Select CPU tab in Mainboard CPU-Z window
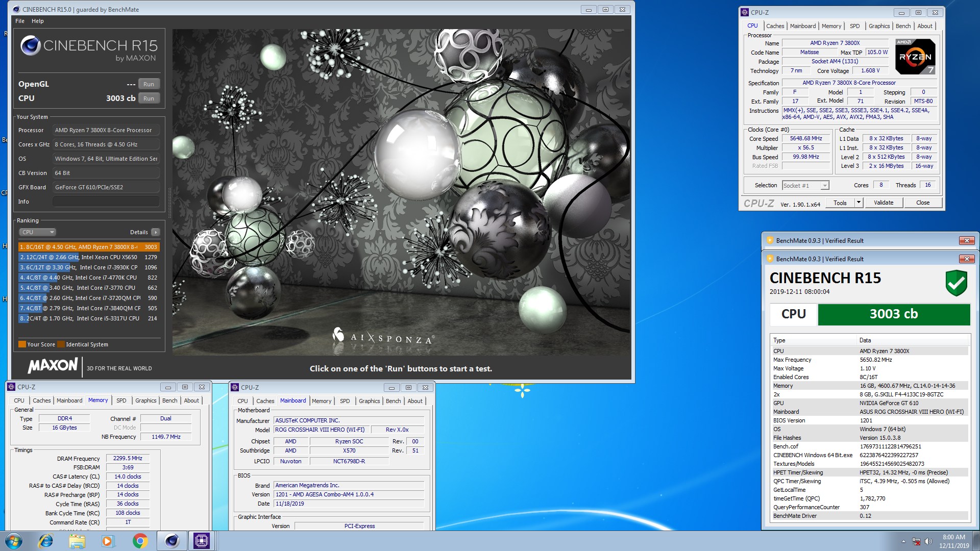980x551 pixels. 242,401
